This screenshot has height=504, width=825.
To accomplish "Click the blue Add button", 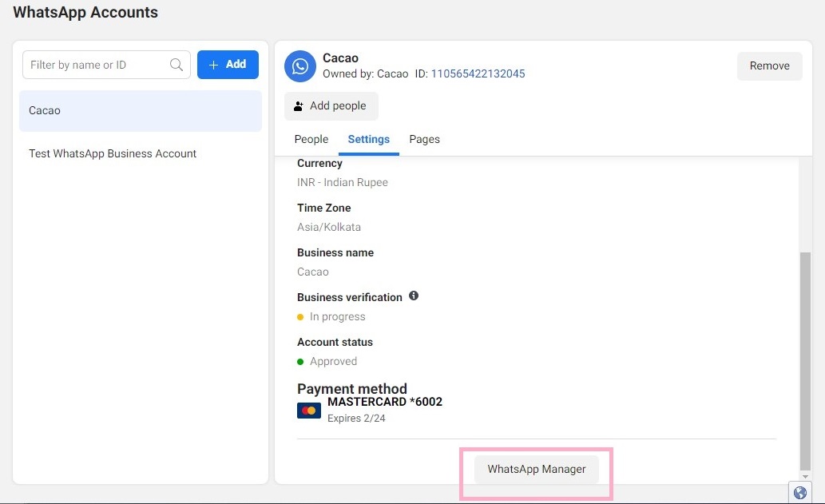I will tap(228, 65).
